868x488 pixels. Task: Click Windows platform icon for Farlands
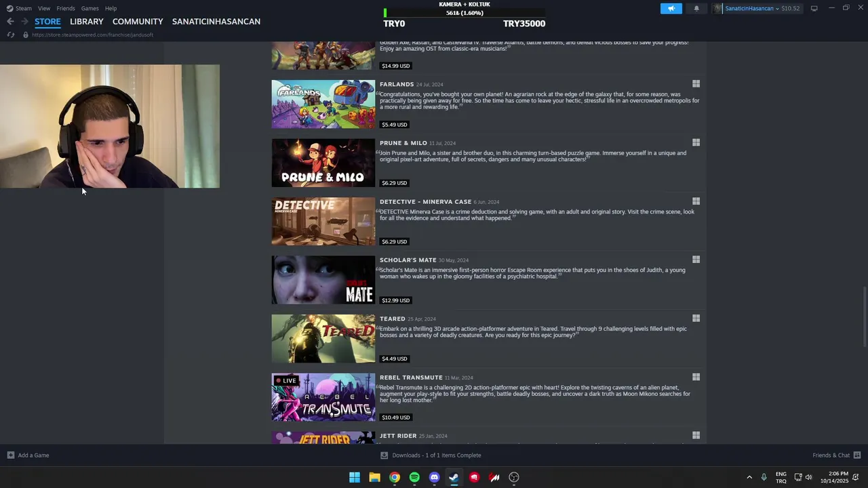pos(696,84)
